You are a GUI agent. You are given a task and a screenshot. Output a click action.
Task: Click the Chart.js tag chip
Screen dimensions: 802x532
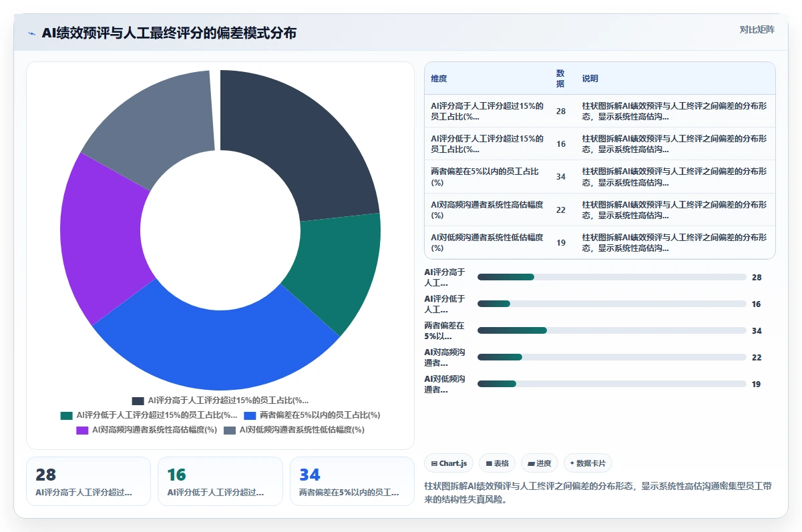pyautogui.click(x=449, y=463)
